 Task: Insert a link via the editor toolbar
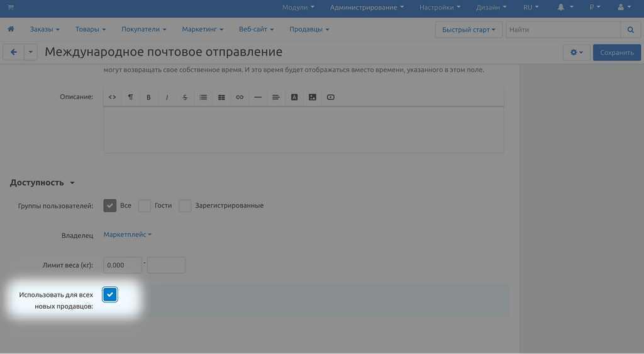tap(240, 97)
